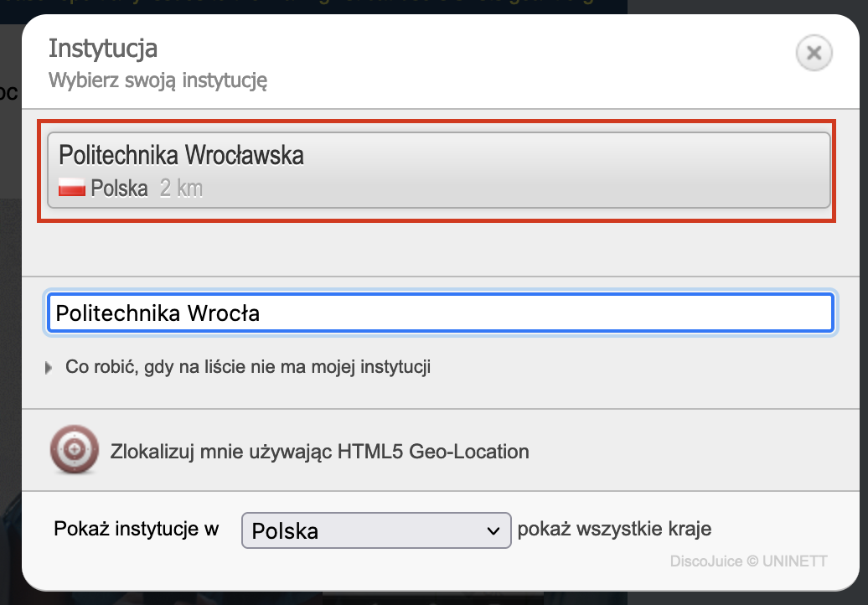Click pokaż wszystkie kraje to show all countries
Screen dimensions: 868x605
(616, 528)
